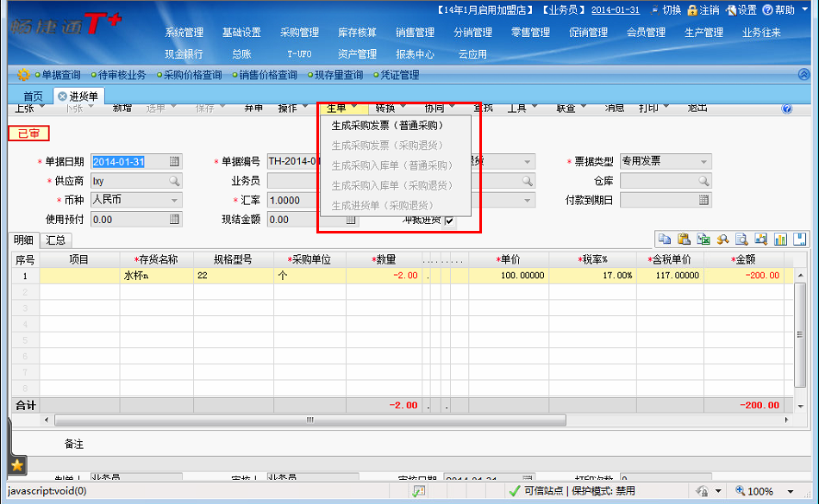Open the 采购价格查询 shortcut link
Screen dimensions: 819x504
pos(193,75)
